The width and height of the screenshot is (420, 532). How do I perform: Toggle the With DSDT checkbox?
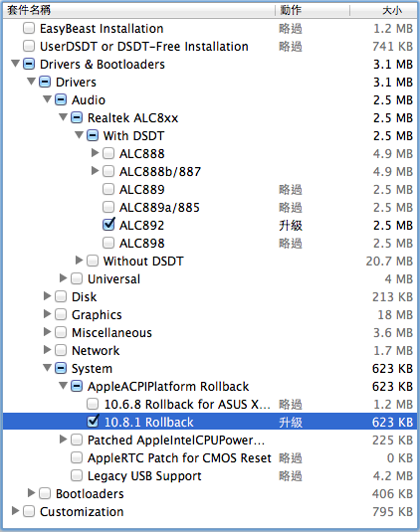93,135
